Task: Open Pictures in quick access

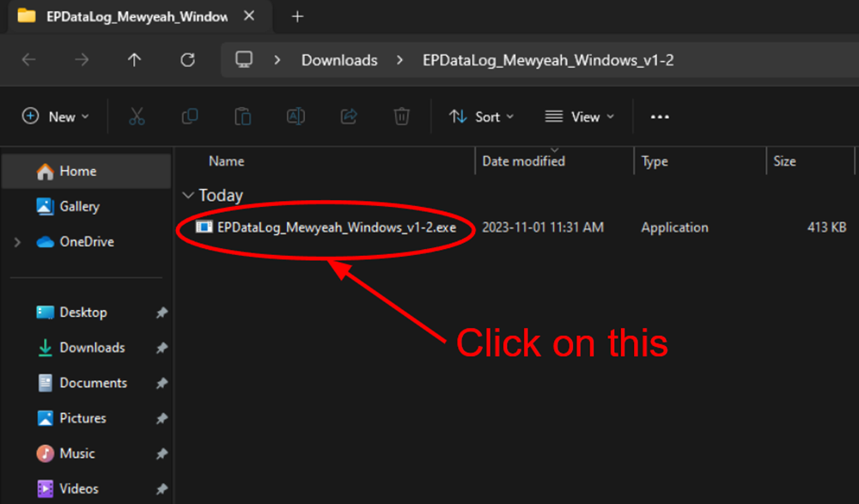Action: (82, 418)
